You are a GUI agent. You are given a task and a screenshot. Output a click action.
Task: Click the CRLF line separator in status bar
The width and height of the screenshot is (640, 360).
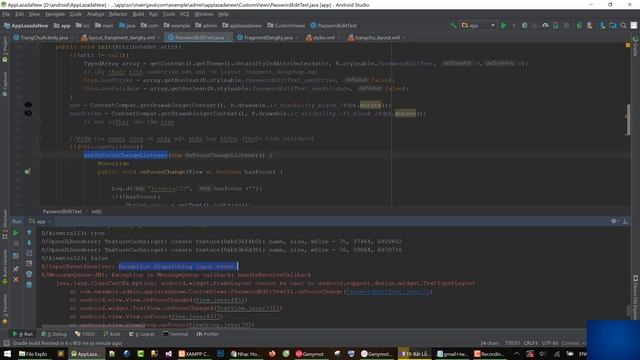tap(531, 343)
